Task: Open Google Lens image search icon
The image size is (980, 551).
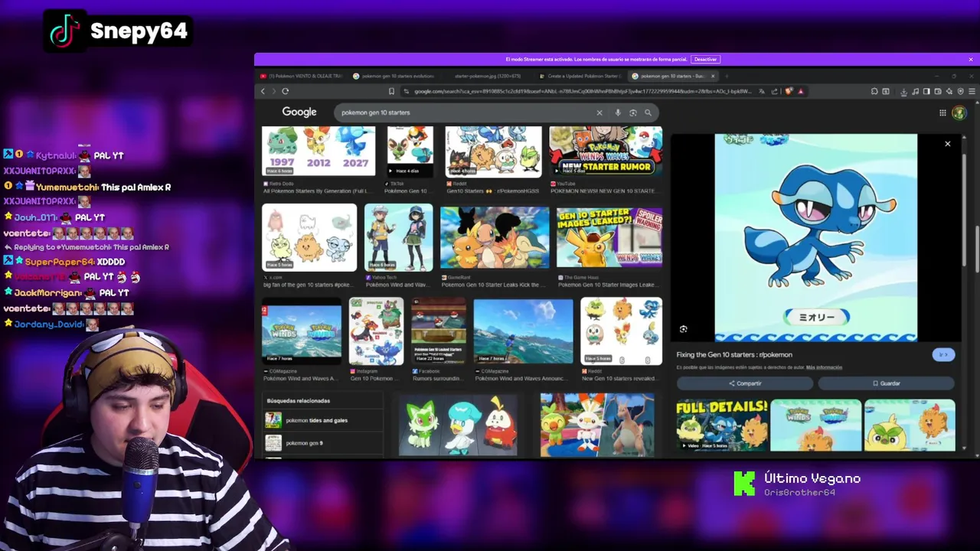Action: click(x=633, y=112)
